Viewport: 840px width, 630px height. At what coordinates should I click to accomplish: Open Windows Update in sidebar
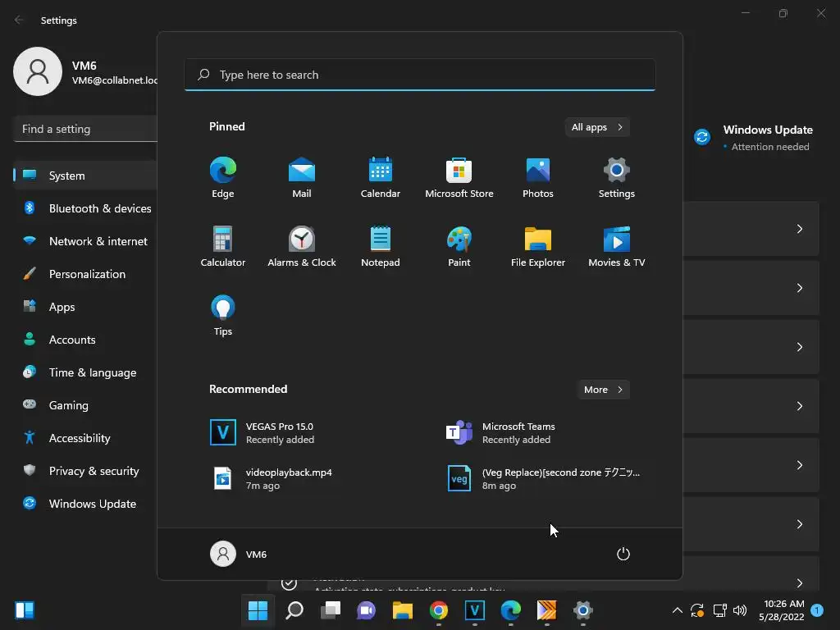click(x=85, y=504)
